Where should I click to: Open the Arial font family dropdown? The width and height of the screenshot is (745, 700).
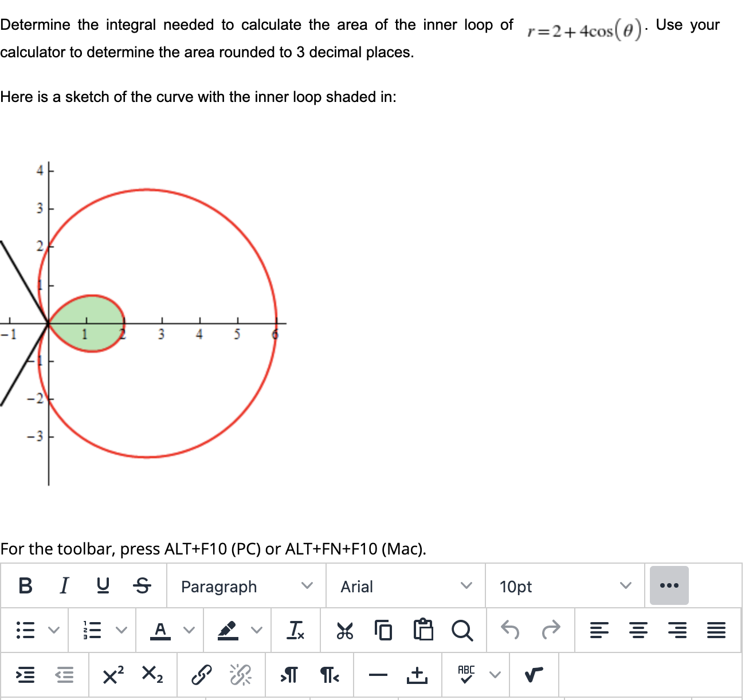point(404,587)
